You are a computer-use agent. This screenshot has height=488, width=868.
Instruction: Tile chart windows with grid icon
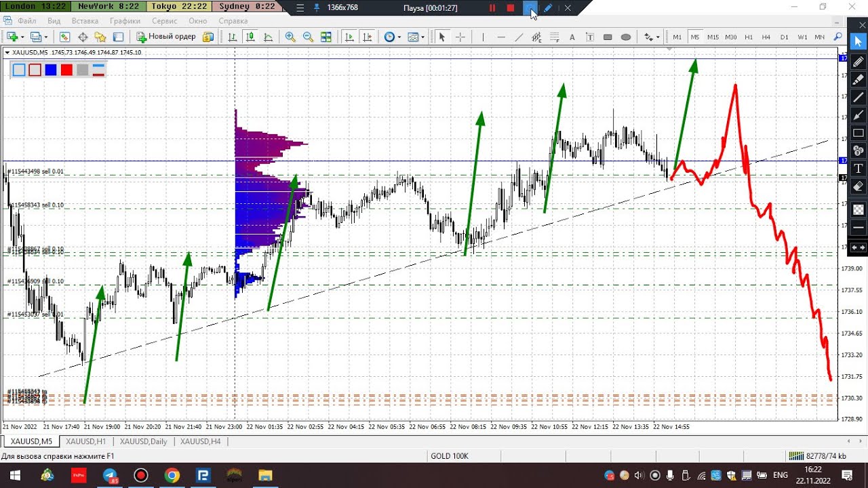tap(326, 37)
